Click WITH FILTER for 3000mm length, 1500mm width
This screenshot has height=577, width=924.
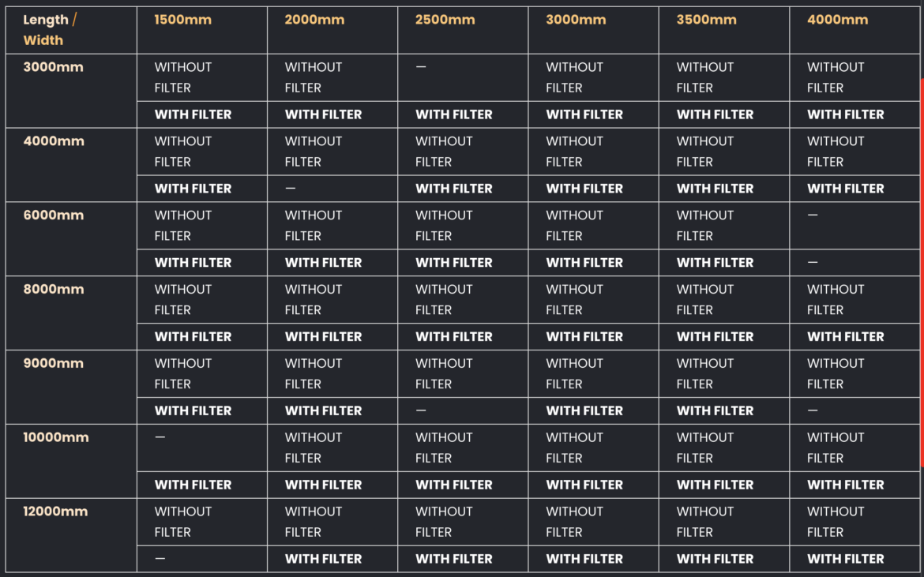pyautogui.click(x=193, y=114)
